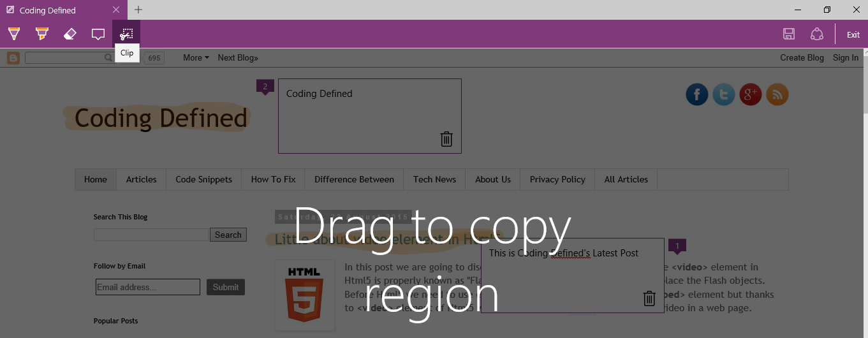Click the Coding Defined blog title
The height and width of the screenshot is (338, 868).
(x=161, y=118)
